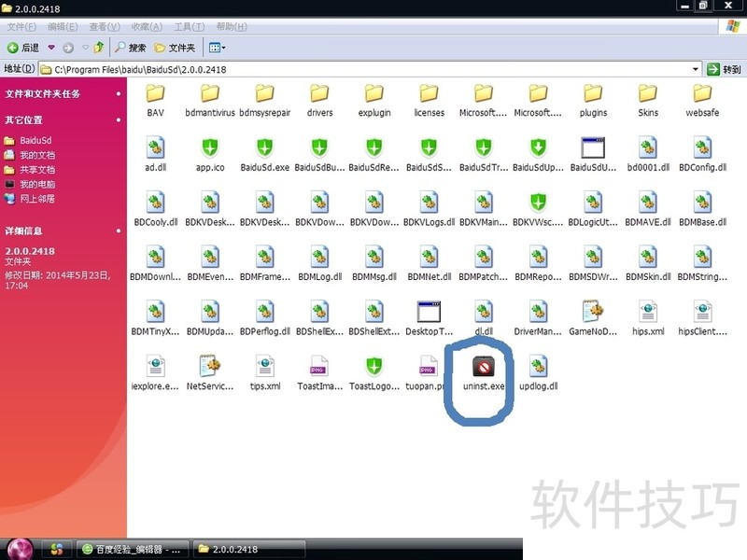Select the BDMBase.dll file
The width and height of the screenshot is (747, 560).
pos(703,209)
